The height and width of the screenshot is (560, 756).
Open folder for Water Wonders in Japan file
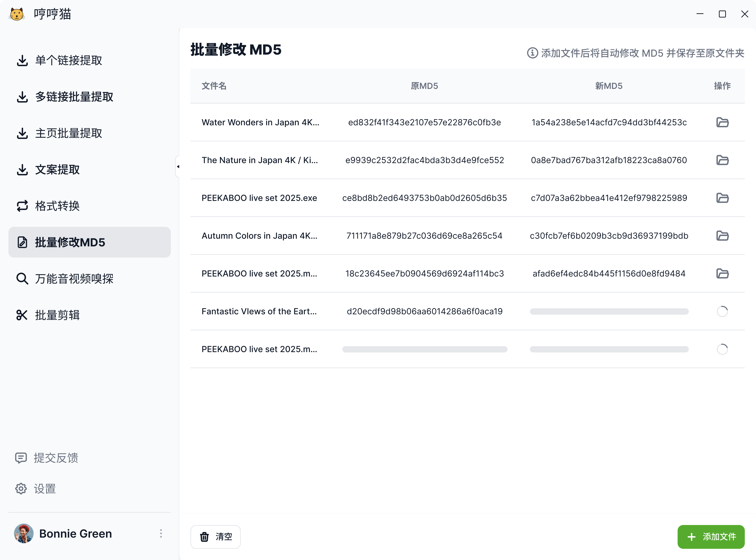click(x=722, y=122)
